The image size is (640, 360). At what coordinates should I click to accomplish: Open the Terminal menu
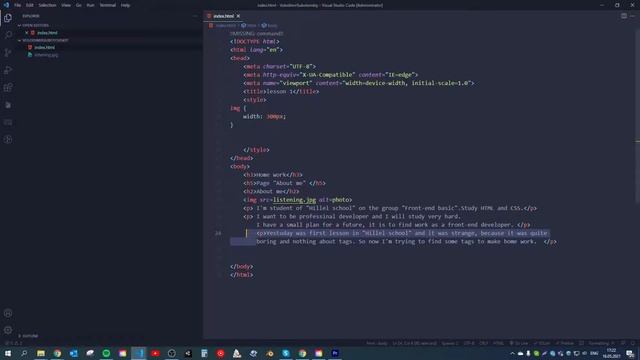(108, 5)
